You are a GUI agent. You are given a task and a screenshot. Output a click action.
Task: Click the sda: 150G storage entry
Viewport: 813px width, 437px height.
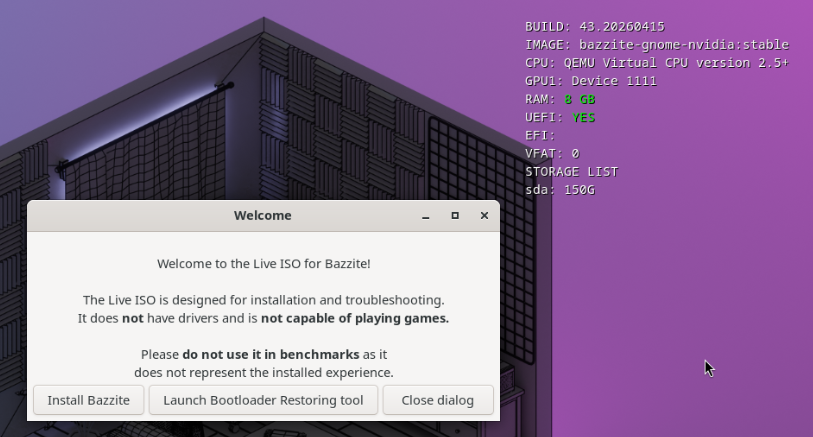pos(559,189)
